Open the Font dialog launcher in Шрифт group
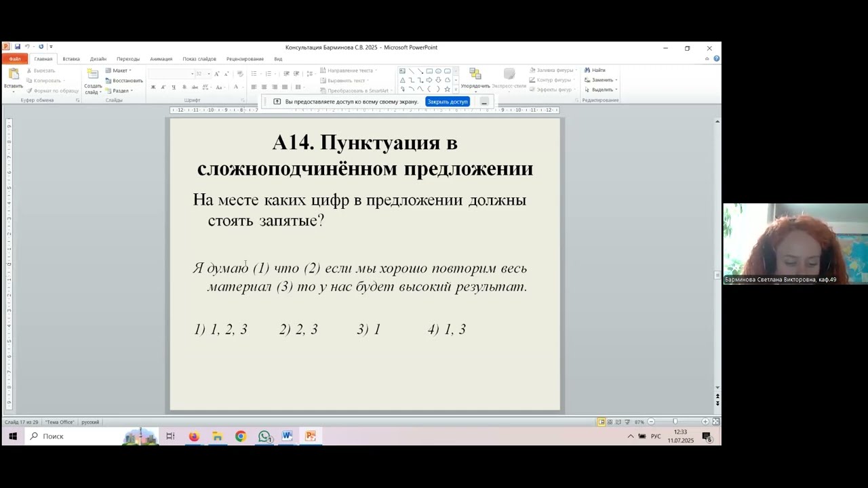Image resolution: width=868 pixels, height=488 pixels. click(x=243, y=100)
